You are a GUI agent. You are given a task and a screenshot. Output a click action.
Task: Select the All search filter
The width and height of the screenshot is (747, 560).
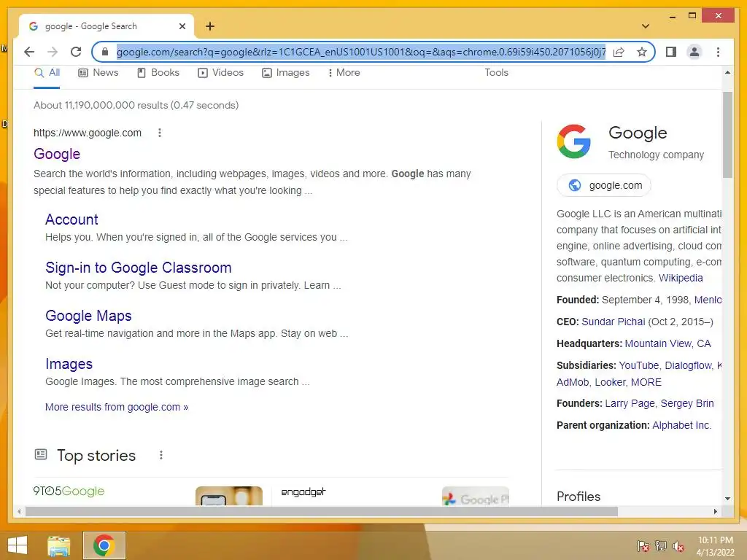pyautogui.click(x=47, y=73)
